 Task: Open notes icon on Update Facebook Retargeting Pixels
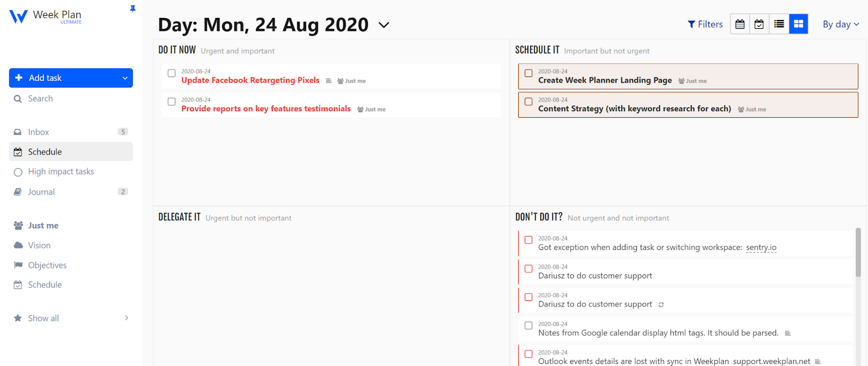(x=329, y=81)
